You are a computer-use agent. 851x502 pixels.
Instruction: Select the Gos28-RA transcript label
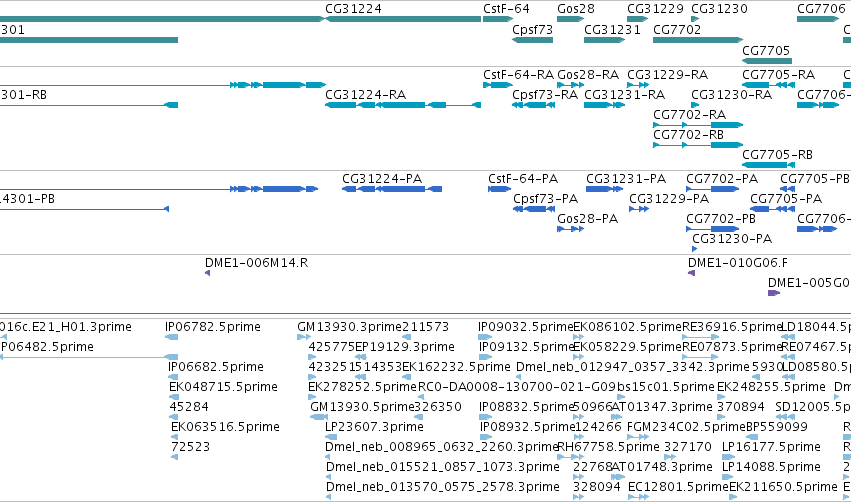pos(588,74)
